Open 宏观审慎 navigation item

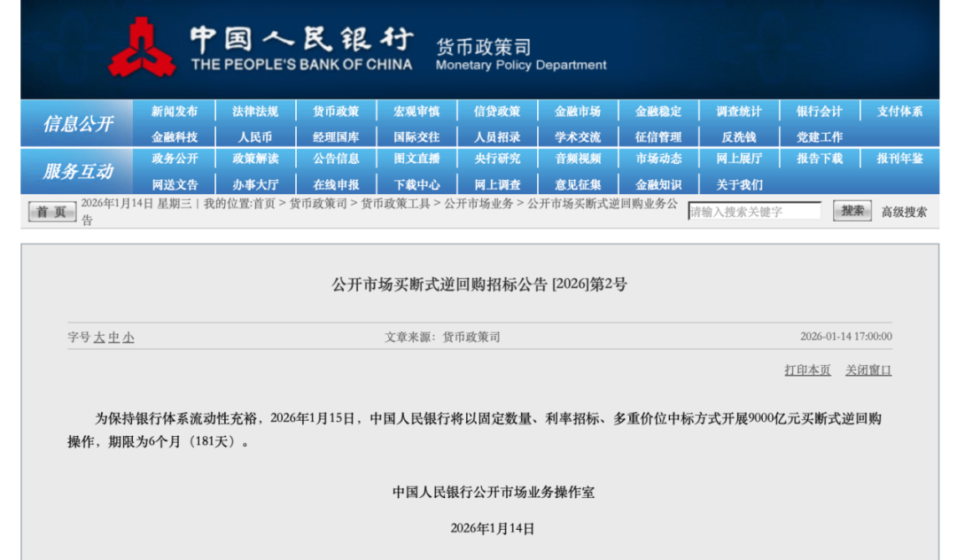tap(416, 111)
